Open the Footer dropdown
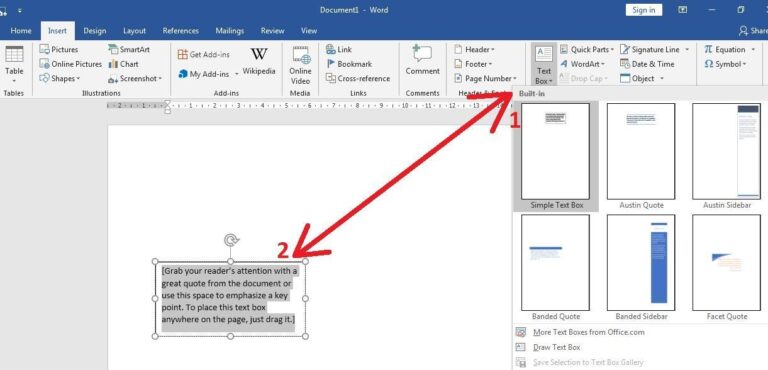Viewport: 768px width, 370px height. pos(473,64)
